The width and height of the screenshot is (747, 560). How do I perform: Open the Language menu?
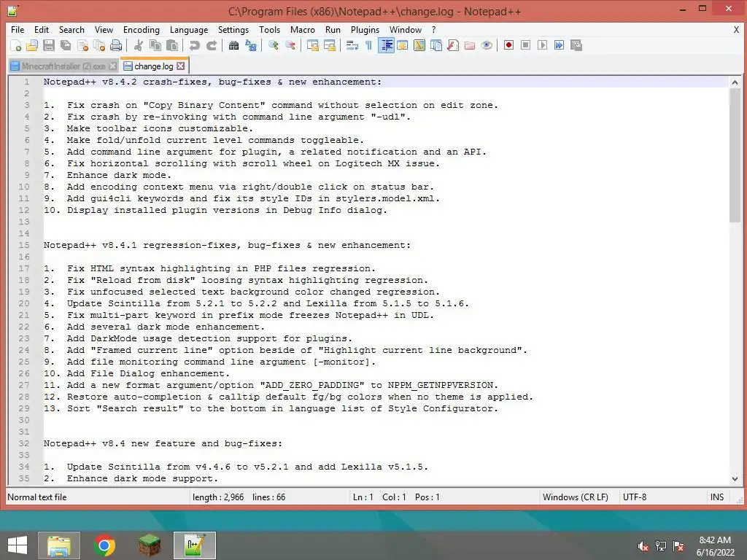coord(189,29)
